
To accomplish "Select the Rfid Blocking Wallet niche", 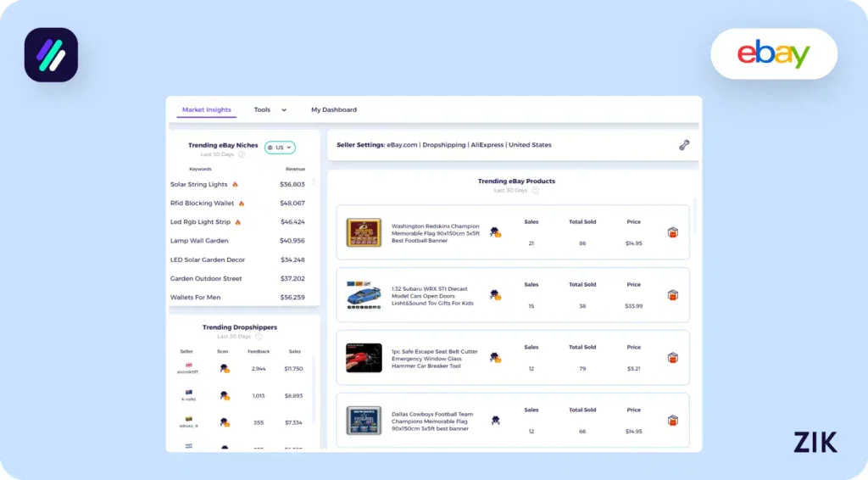I will point(202,204).
